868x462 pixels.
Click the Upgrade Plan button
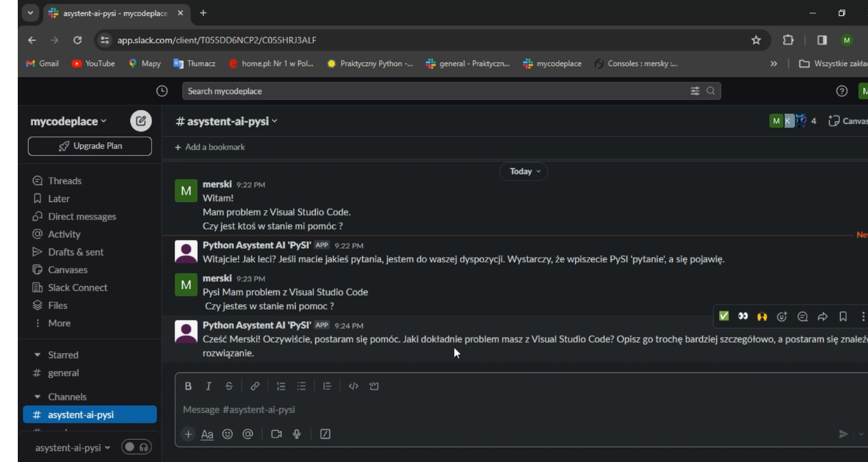(x=90, y=146)
